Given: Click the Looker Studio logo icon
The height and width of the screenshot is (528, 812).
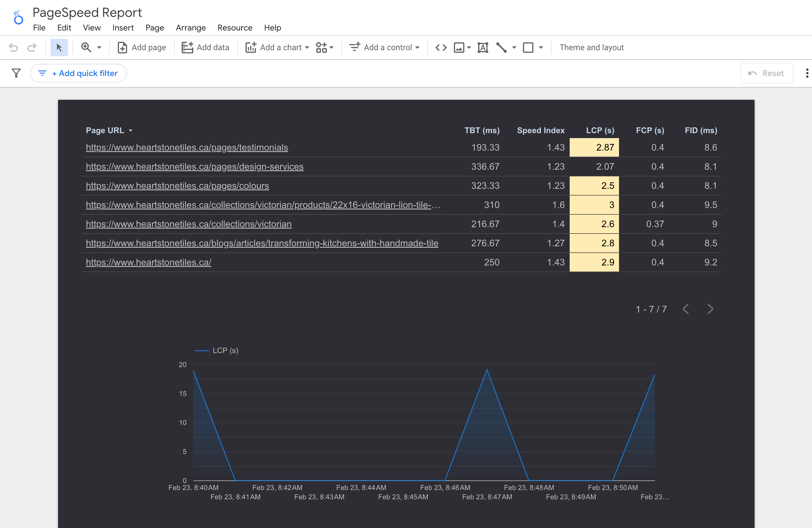Looking at the screenshot, I should pos(18,17).
